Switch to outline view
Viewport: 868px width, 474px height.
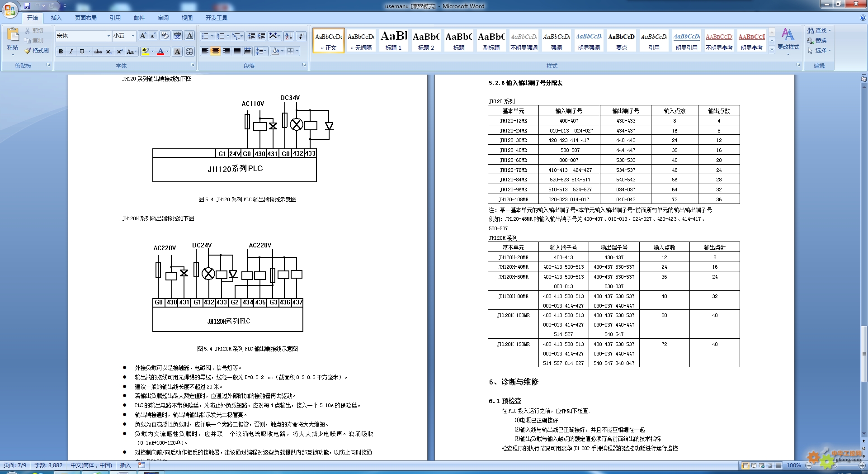tap(770, 465)
